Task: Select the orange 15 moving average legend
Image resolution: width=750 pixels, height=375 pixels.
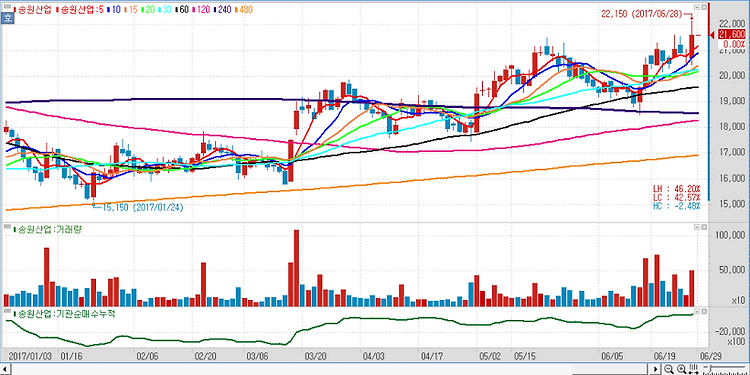Action: point(131,9)
